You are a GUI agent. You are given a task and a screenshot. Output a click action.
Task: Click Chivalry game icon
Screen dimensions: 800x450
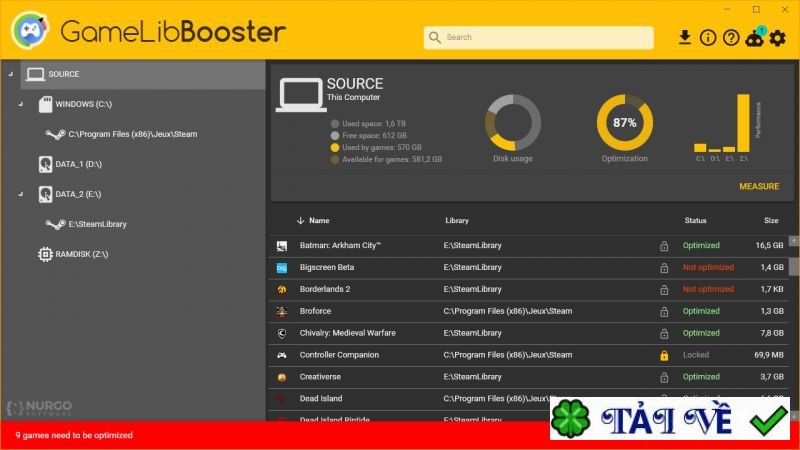pyautogui.click(x=282, y=334)
